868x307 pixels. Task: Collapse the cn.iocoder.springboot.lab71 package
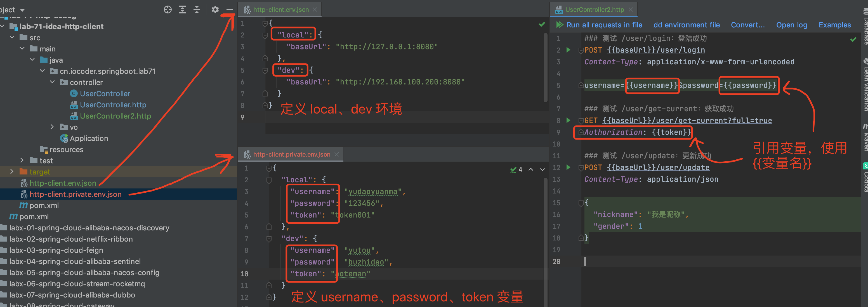click(43, 71)
